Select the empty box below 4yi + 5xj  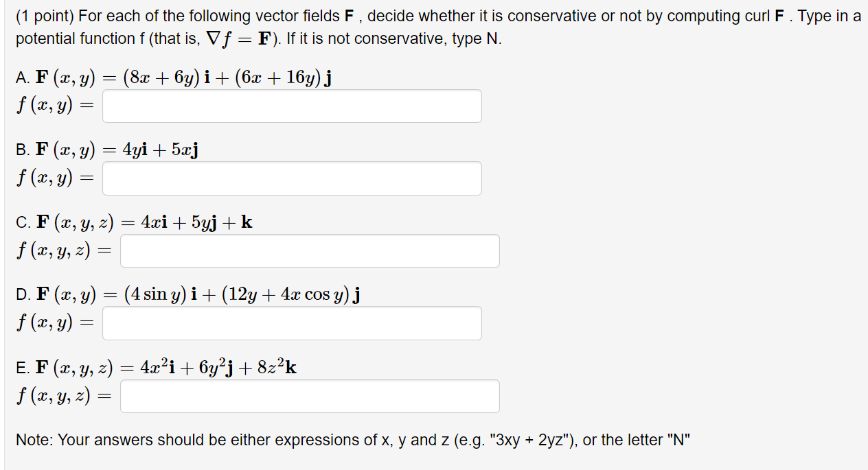pos(291,178)
